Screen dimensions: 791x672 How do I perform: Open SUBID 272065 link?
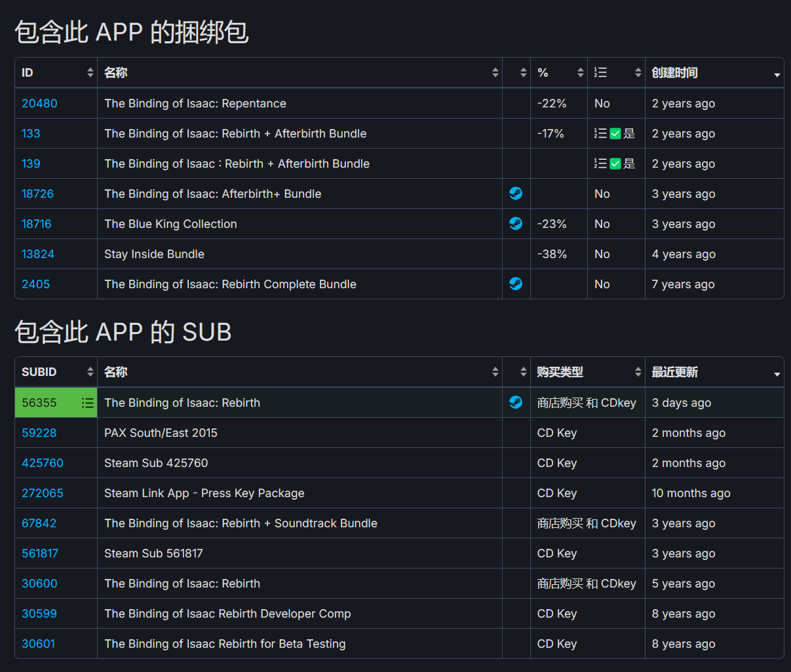click(43, 493)
